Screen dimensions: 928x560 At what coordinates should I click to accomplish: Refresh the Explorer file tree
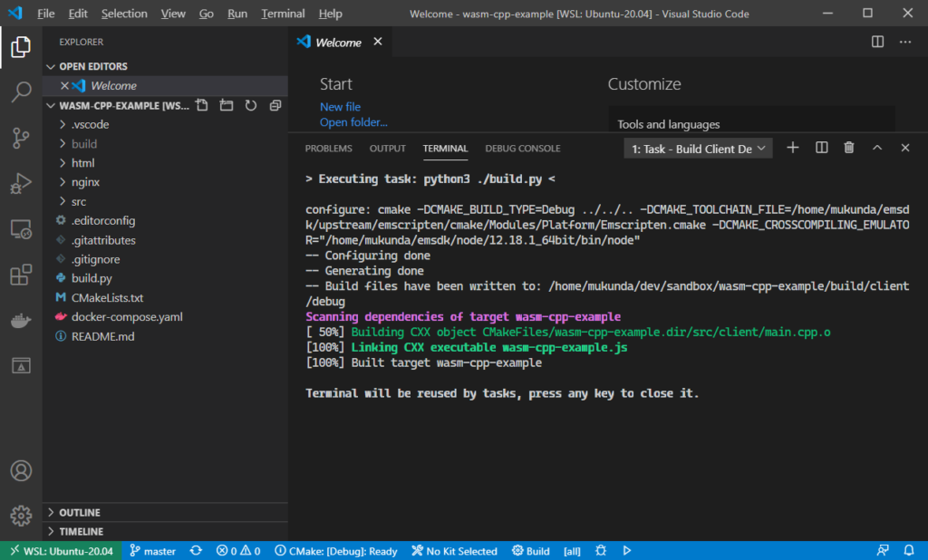click(x=251, y=105)
